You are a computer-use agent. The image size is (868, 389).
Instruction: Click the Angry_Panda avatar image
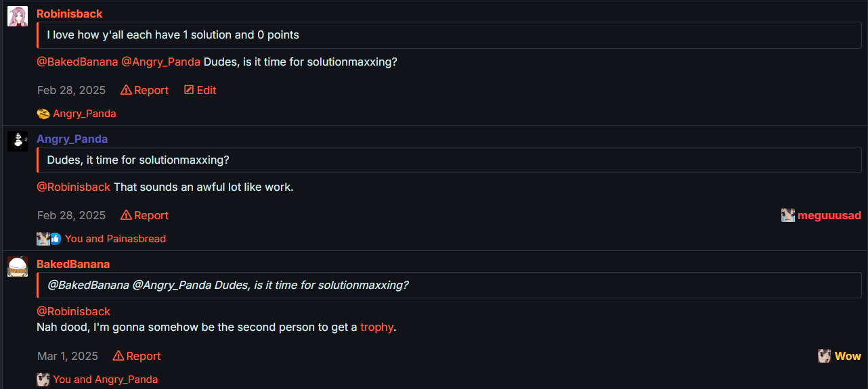tap(18, 141)
